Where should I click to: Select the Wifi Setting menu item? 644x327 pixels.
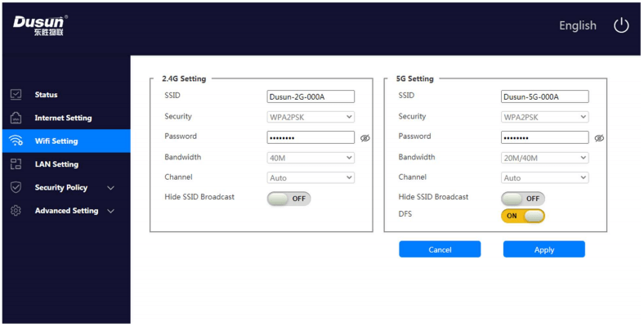(66, 141)
